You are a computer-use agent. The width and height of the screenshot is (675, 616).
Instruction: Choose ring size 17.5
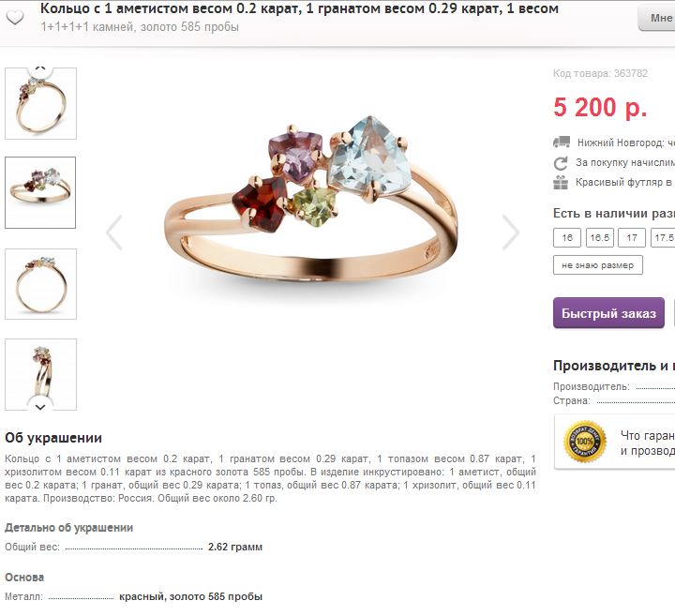pos(664,237)
